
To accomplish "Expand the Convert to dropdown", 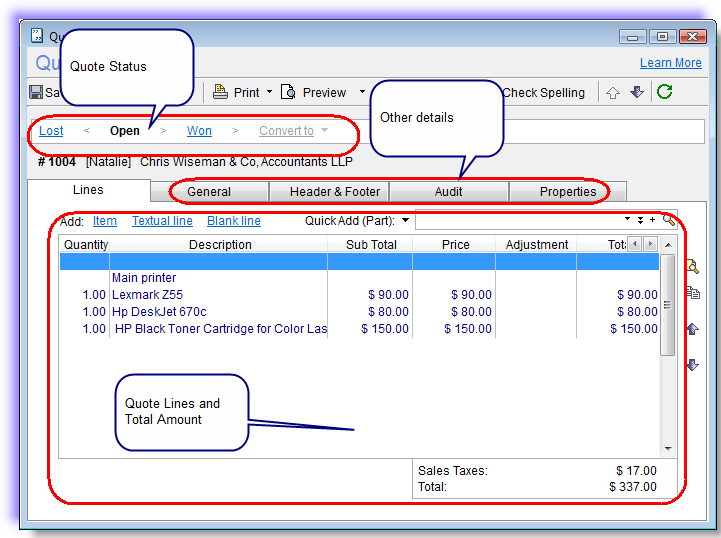I will pos(324,131).
